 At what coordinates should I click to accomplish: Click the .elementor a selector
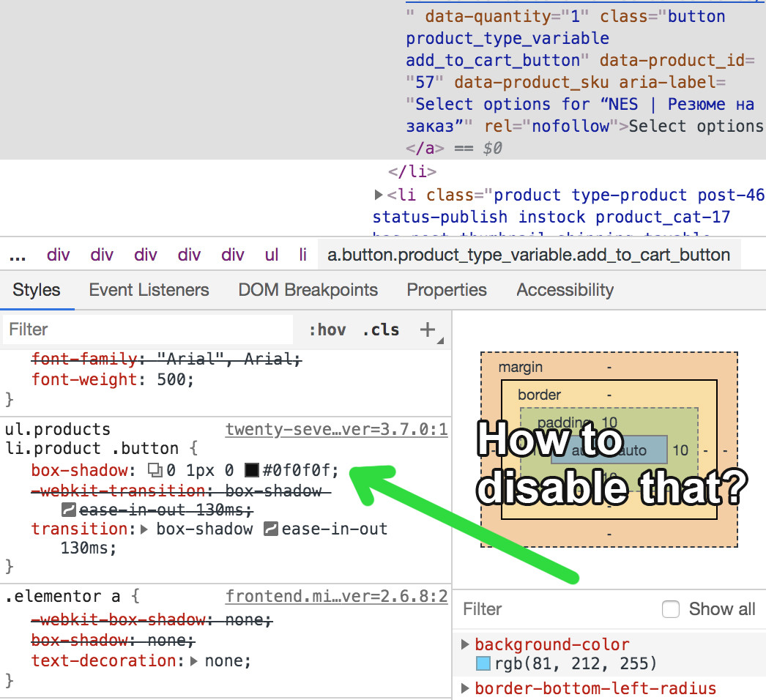coord(62,597)
